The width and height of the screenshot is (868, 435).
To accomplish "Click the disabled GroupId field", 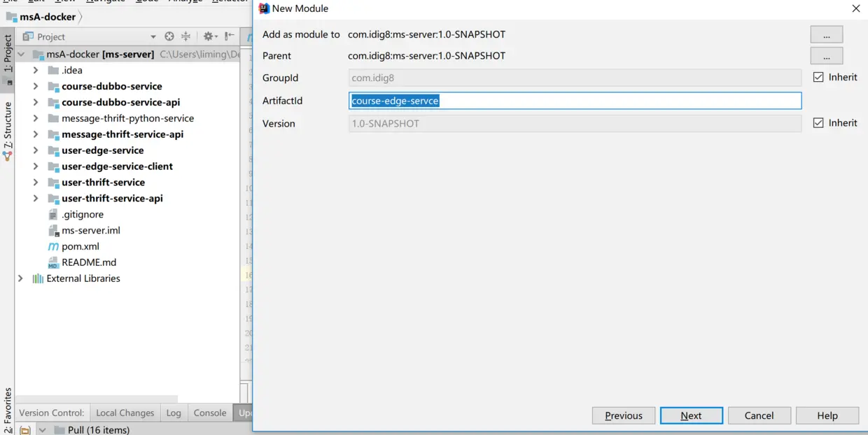I will point(575,78).
